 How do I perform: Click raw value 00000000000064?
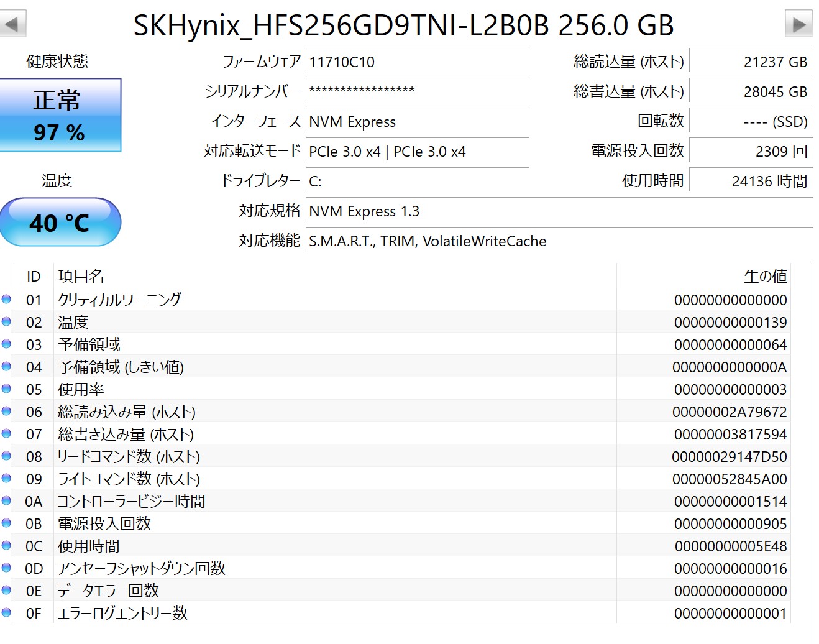[x=731, y=345]
